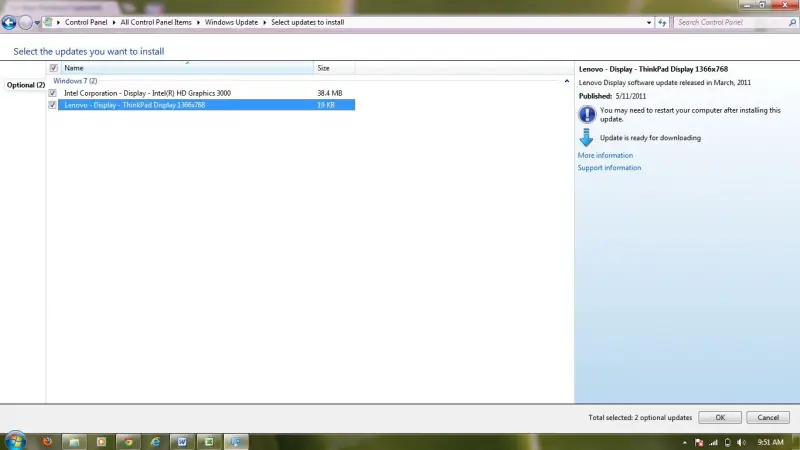Click the battery power tray icon
This screenshot has width=800, height=450.
tap(728, 442)
